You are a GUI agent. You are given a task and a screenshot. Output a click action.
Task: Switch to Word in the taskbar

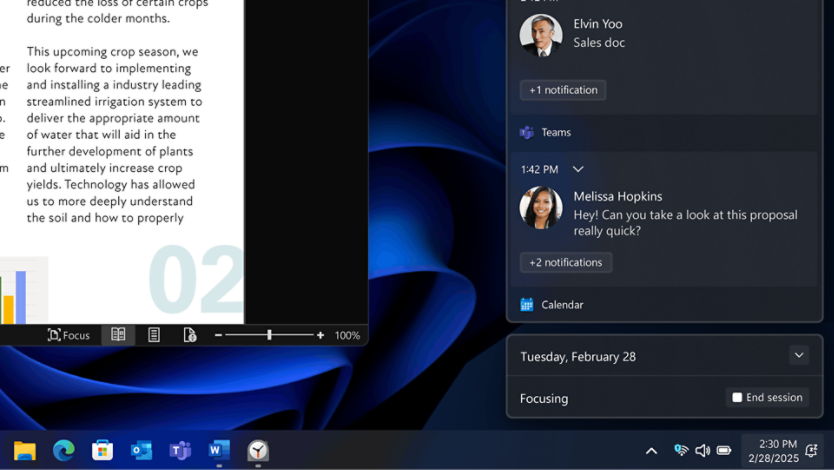click(x=219, y=450)
